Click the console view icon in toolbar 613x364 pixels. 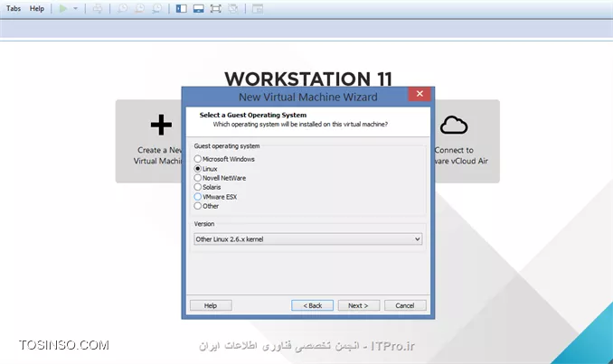tap(258, 9)
